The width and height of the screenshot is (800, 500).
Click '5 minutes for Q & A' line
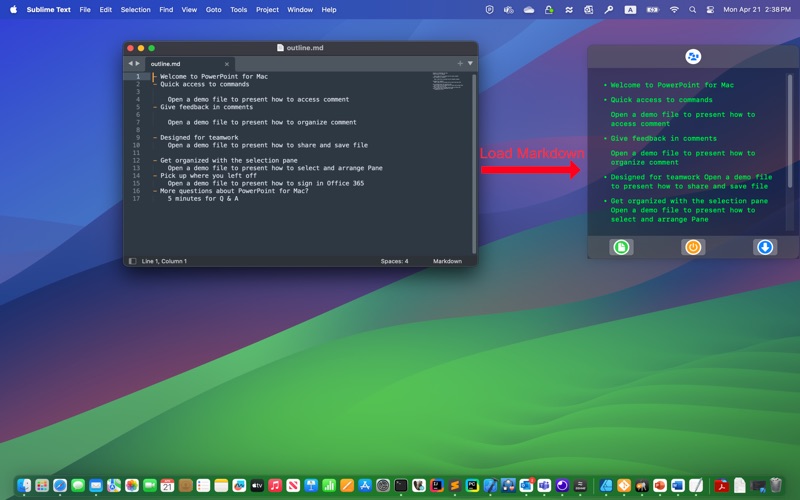pyautogui.click(x=203, y=198)
